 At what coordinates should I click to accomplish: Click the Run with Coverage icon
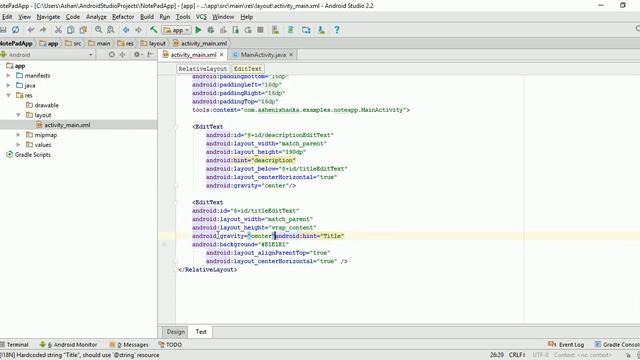pos(223,30)
